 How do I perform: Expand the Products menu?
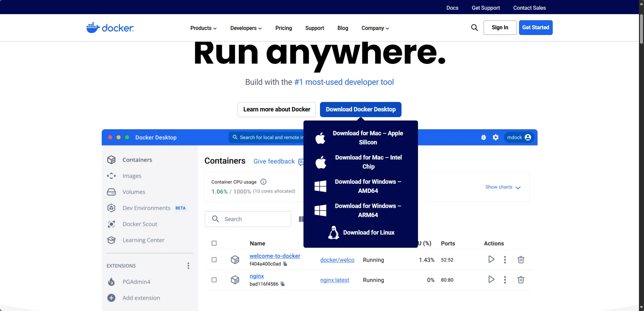[203, 28]
